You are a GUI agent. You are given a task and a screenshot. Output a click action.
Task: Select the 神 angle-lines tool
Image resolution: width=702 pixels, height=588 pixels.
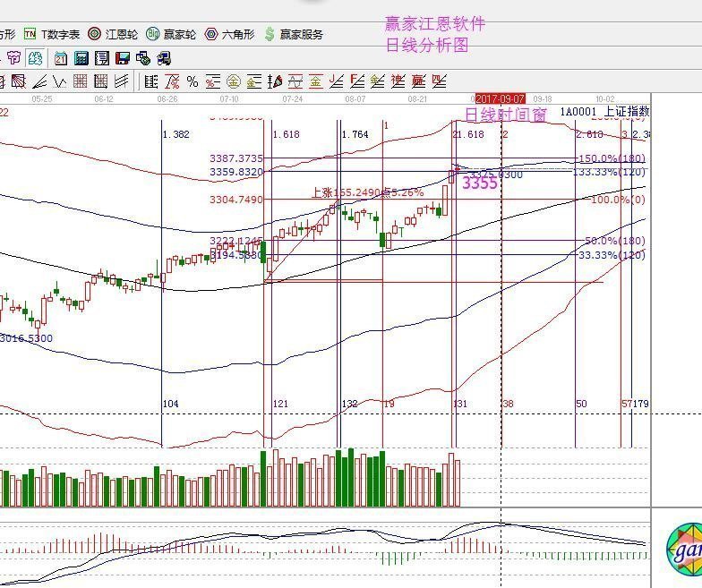tap(398, 81)
